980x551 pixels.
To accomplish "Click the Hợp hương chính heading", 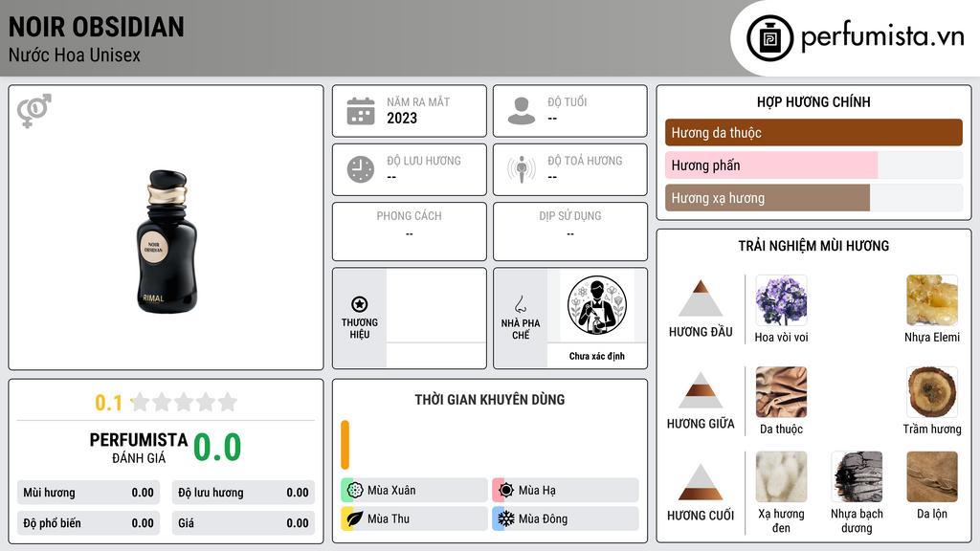I will click(x=813, y=101).
